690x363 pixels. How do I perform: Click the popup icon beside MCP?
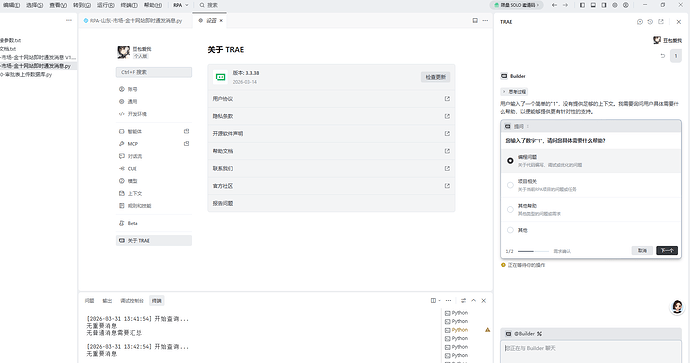(x=187, y=143)
